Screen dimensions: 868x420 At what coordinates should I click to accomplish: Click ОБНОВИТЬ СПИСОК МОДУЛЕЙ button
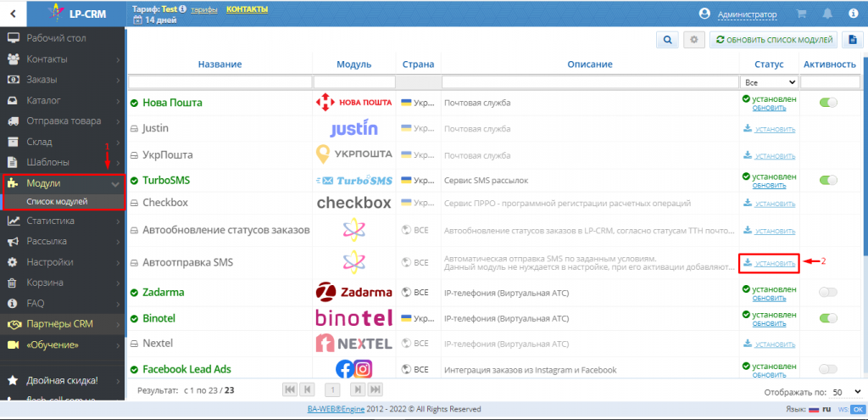(x=773, y=40)
